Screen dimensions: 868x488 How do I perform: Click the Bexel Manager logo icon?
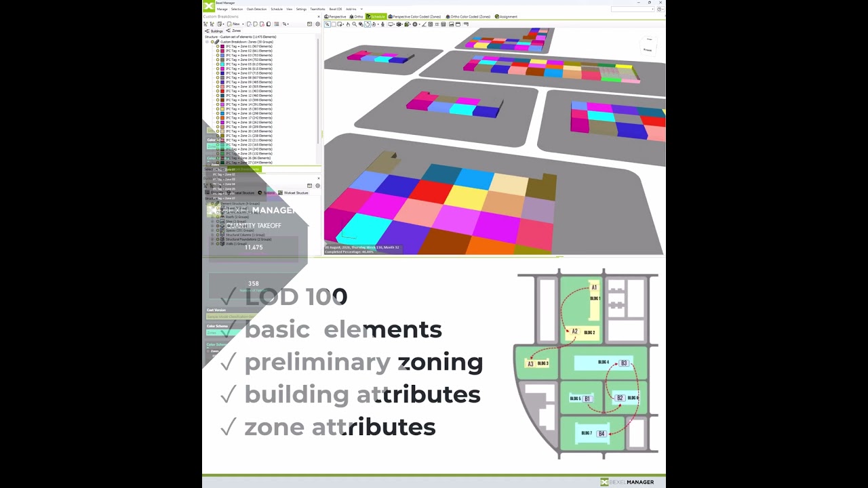point(208,6)
